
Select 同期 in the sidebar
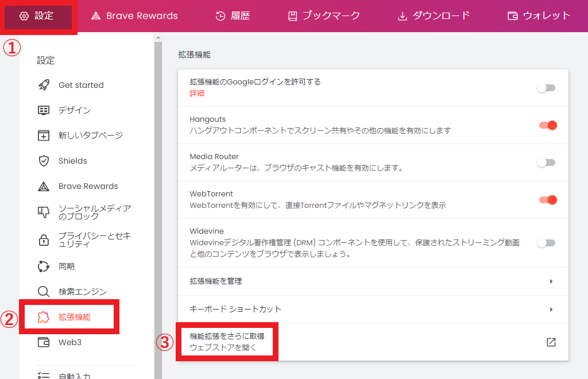point(67,266)
